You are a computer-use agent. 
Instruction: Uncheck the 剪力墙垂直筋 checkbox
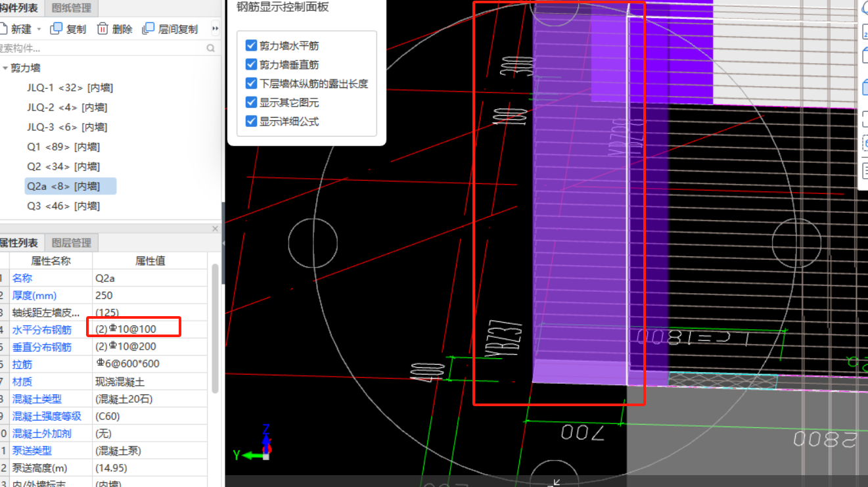250,64
